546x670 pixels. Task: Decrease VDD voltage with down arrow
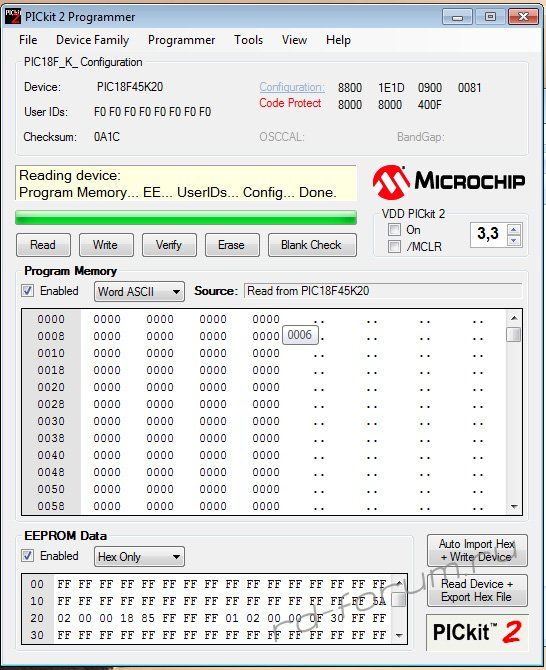(514, 241)
